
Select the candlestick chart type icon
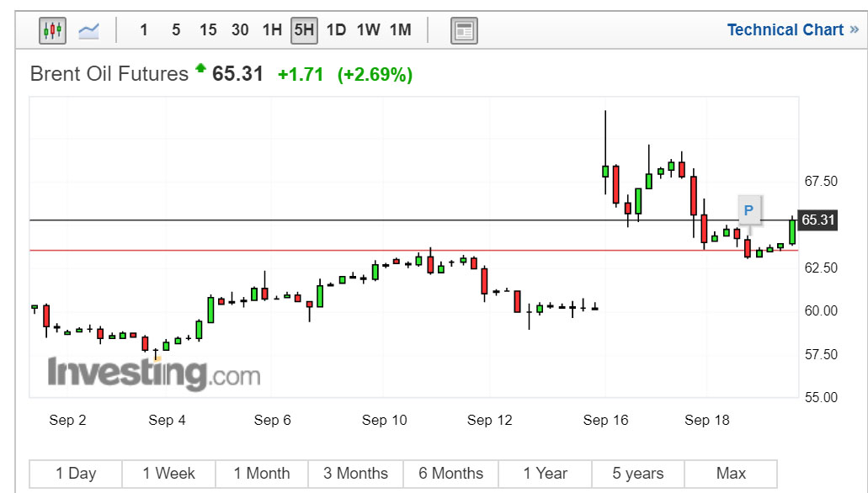click(53, 31)
